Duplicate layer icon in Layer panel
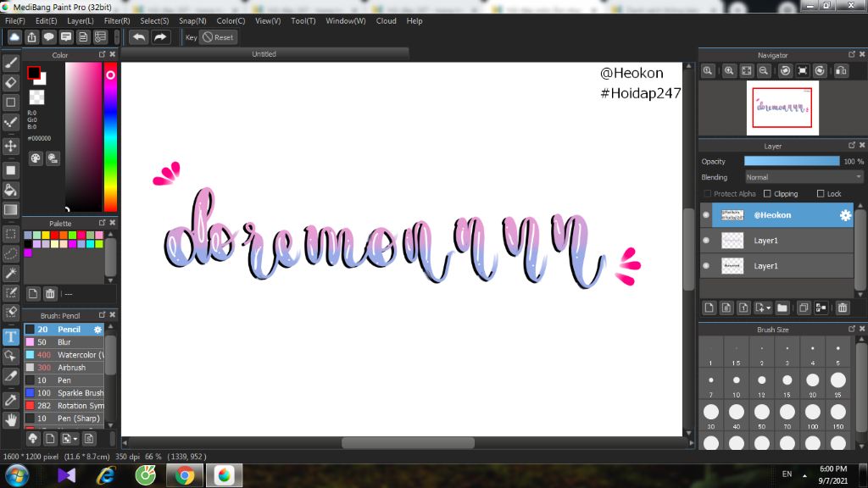 [804, 308]
